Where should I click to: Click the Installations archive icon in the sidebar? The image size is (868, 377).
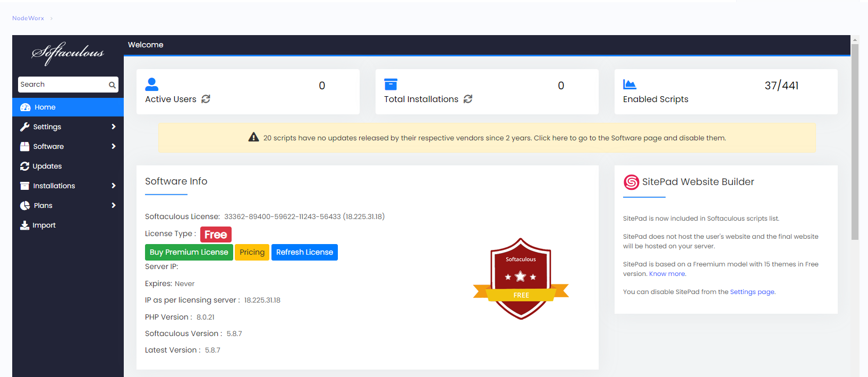[24, 186]
